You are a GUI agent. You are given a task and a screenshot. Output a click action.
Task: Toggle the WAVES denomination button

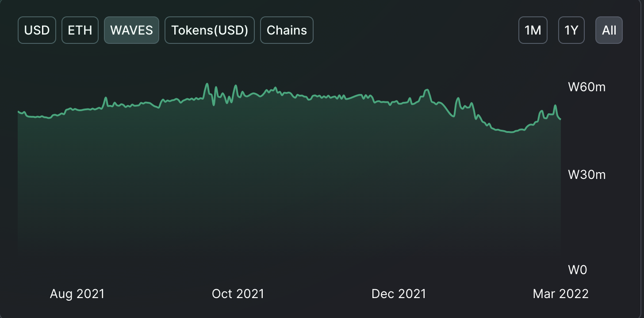tap(131, 30)
